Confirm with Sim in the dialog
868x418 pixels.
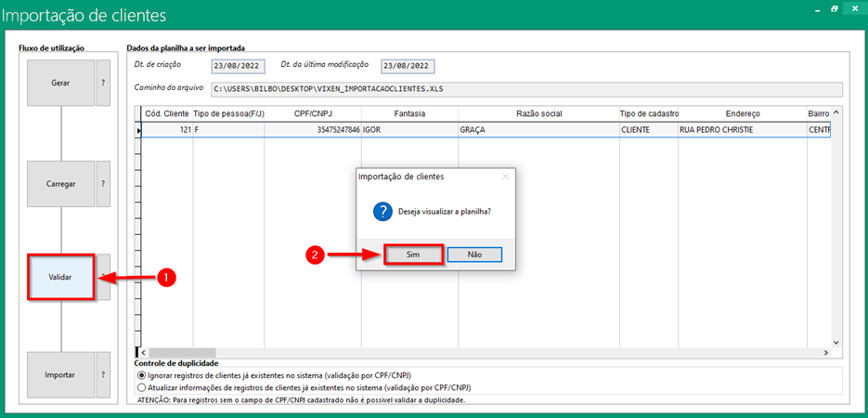tap(412, 254)
